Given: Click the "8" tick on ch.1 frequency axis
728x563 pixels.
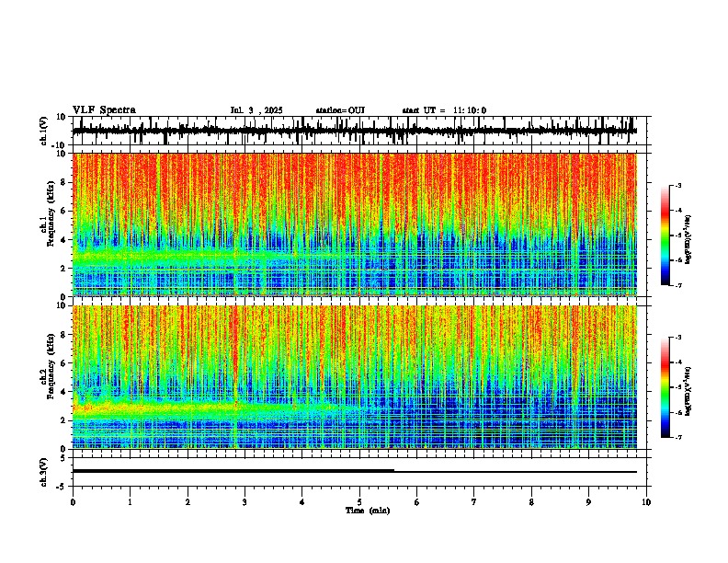Looking at the screenshot, I should [x=63, y=182].
